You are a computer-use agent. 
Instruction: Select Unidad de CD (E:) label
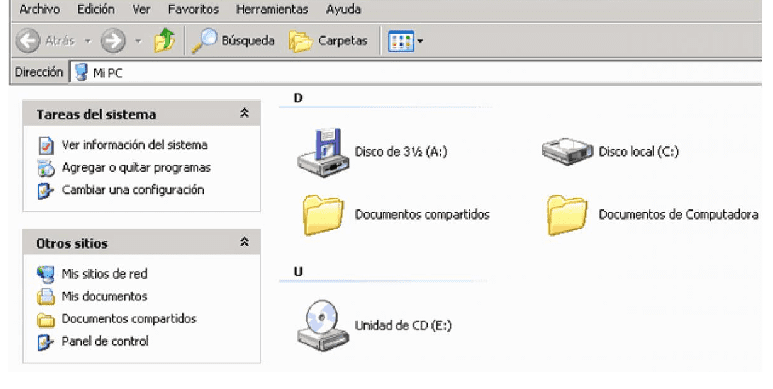click(x=403, y=325)
